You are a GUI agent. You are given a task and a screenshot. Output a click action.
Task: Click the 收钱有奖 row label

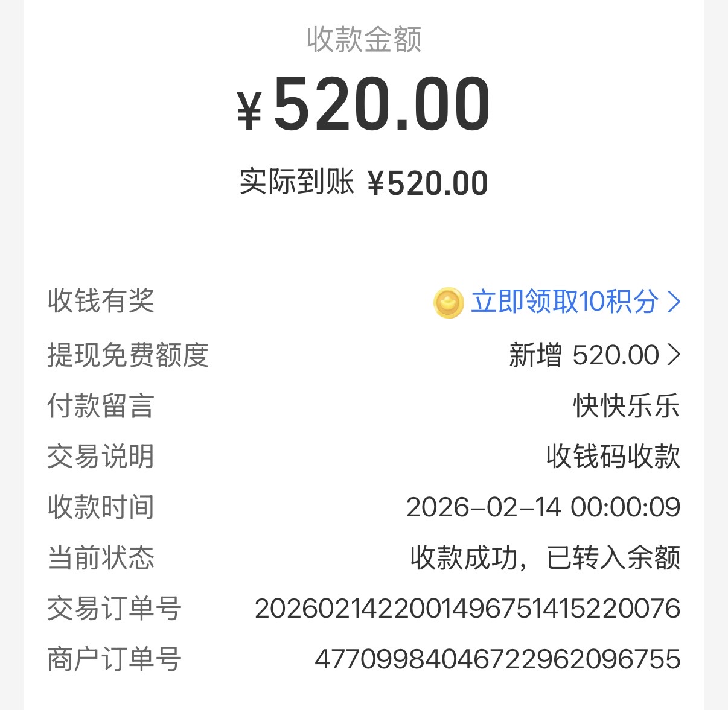point(101,300)
